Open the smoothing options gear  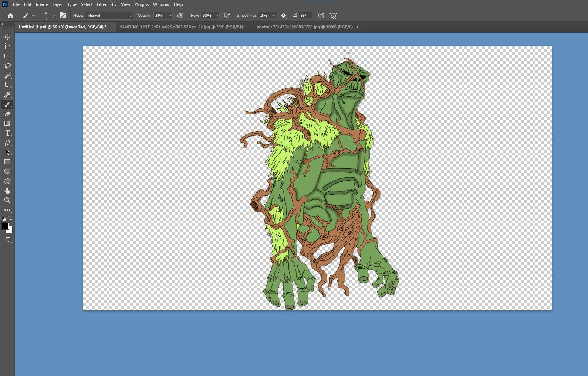pyautogui.click(x=284, y=16)
